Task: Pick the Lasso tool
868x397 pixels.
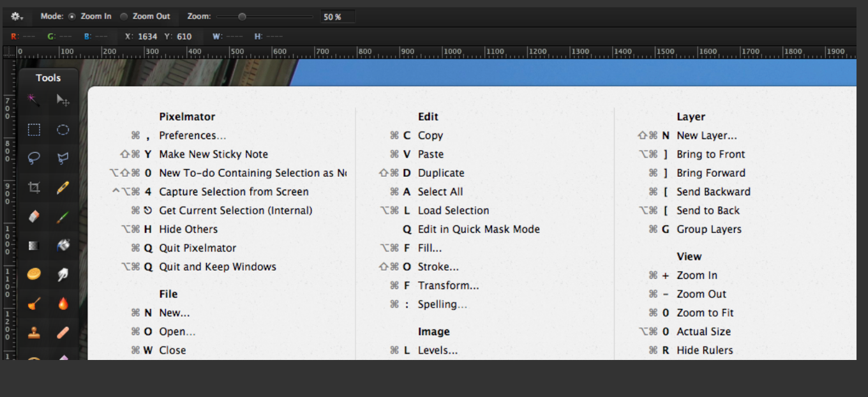Action: 34,158
